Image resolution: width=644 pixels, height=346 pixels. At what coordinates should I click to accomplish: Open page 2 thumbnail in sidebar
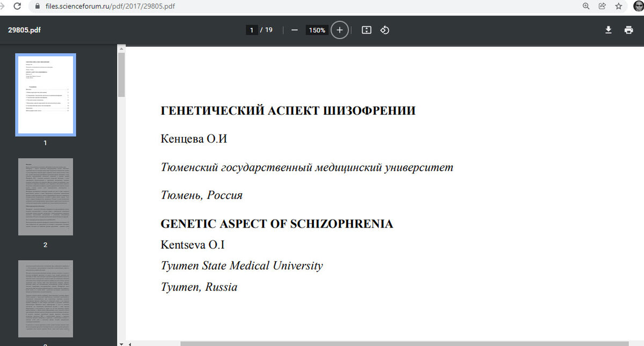click(x=46, y=197)
